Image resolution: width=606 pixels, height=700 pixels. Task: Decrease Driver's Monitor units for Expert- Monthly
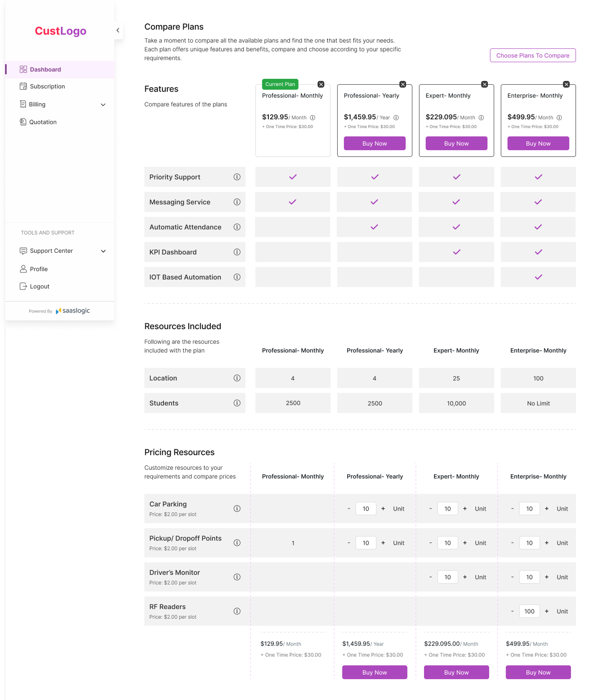point(431,577)
